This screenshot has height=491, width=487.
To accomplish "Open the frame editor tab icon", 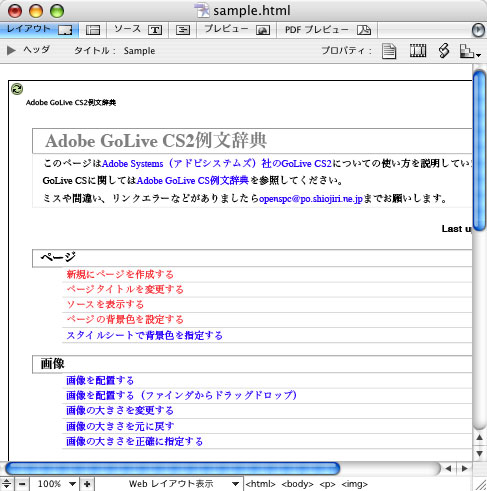I will pyautogui.click(x=93, y=30).
